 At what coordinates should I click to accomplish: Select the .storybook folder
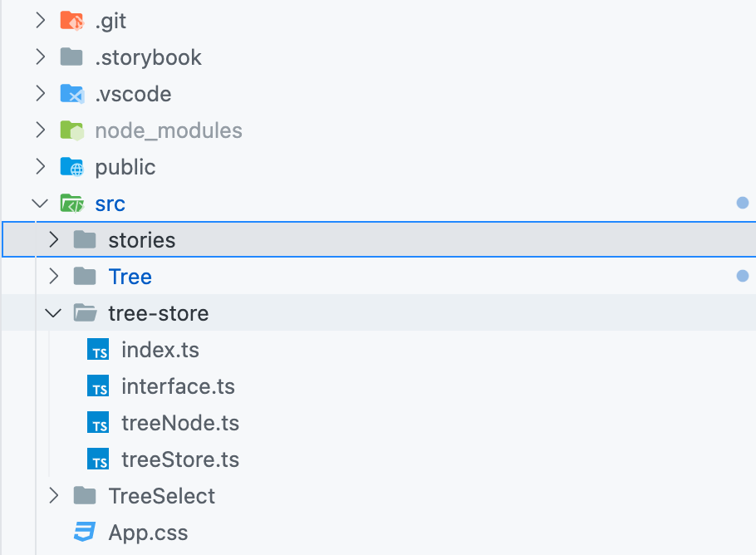point(148,57)
